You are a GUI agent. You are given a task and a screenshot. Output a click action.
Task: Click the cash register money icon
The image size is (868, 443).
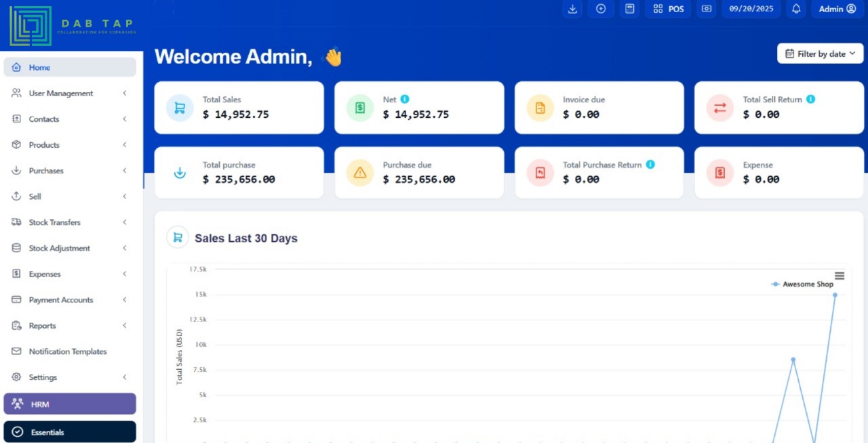point(707,9)
